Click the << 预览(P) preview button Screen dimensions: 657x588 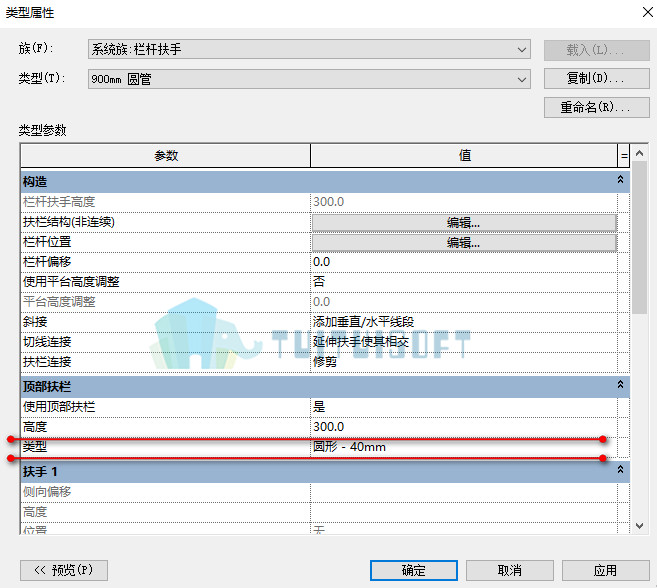(64, 570)
